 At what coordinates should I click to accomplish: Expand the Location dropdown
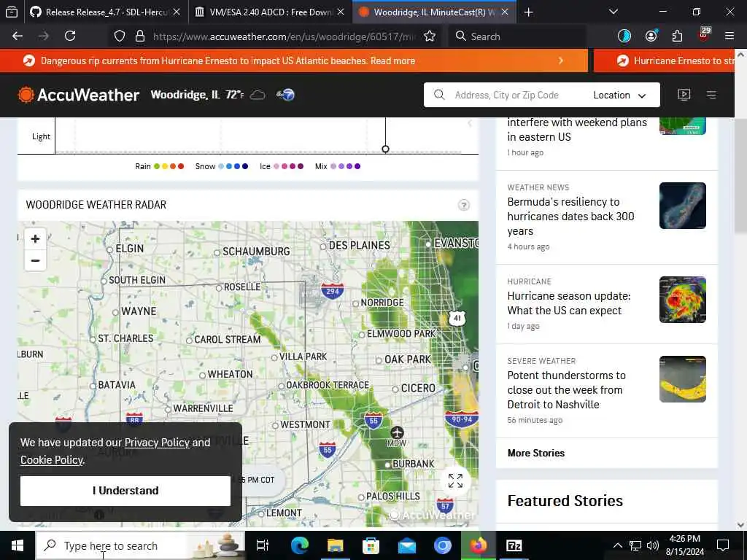coord(619,96)
